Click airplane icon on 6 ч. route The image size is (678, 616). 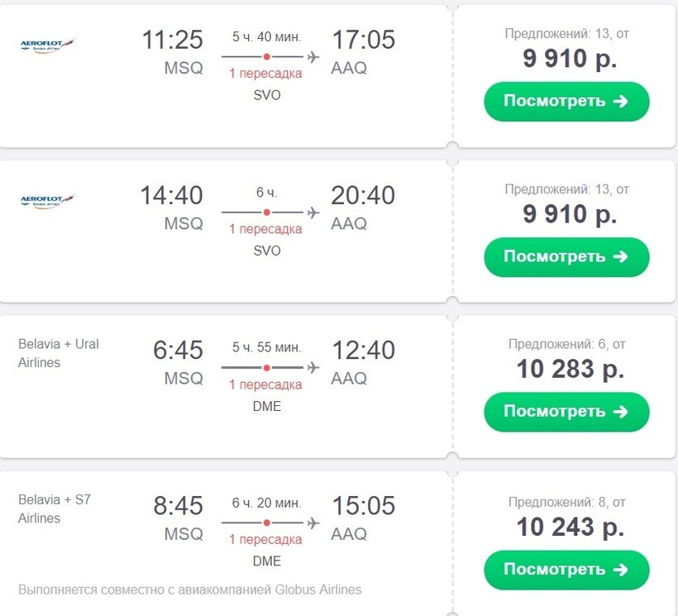pyautogui.click(x=313, y=212)
